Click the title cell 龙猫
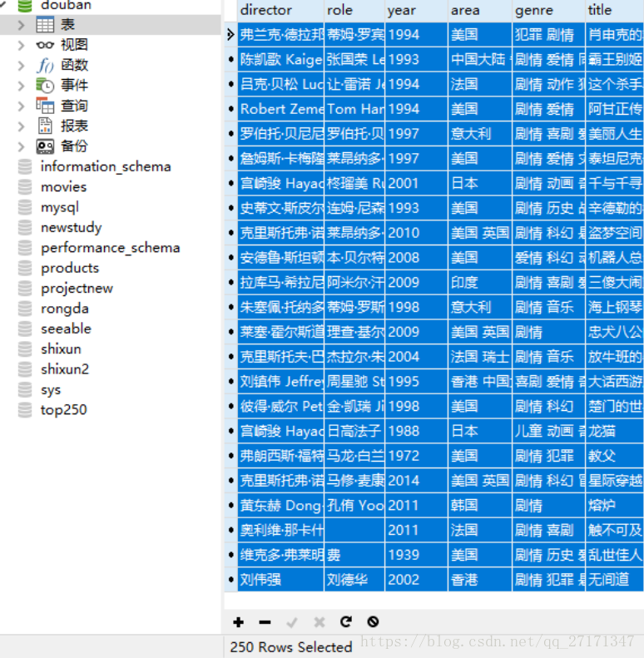 click(x=615, y=431)
